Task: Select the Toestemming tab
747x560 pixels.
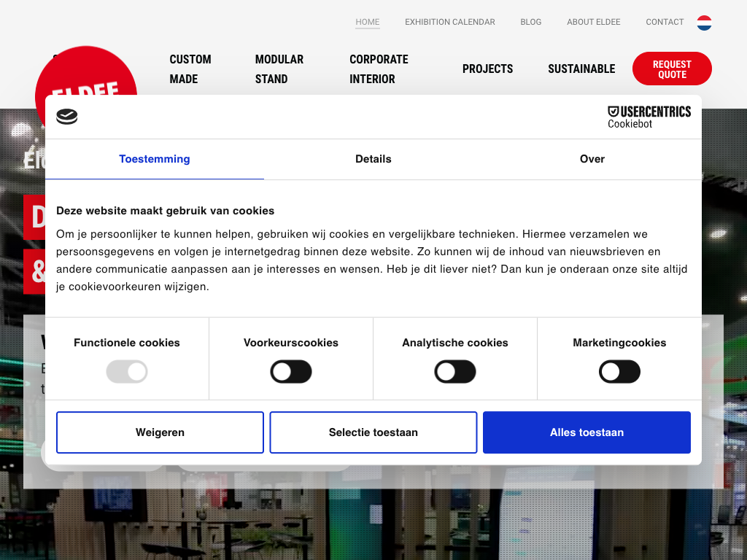Action: point(155,159)
